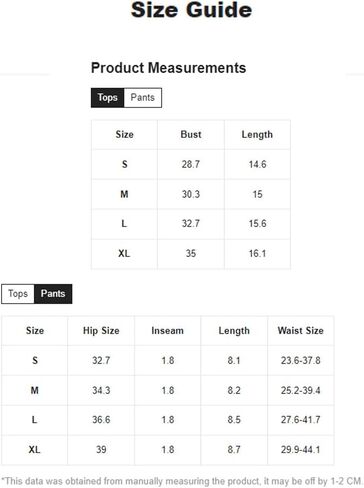The image size is (364, 488).
Task: Click the Inseam column header
Action: pos(167,330)
